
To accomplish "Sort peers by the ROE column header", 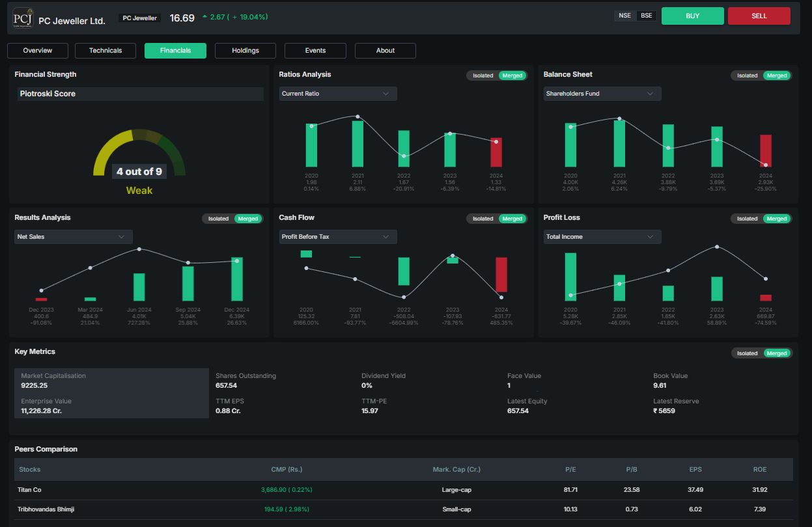I will [759, 469].
